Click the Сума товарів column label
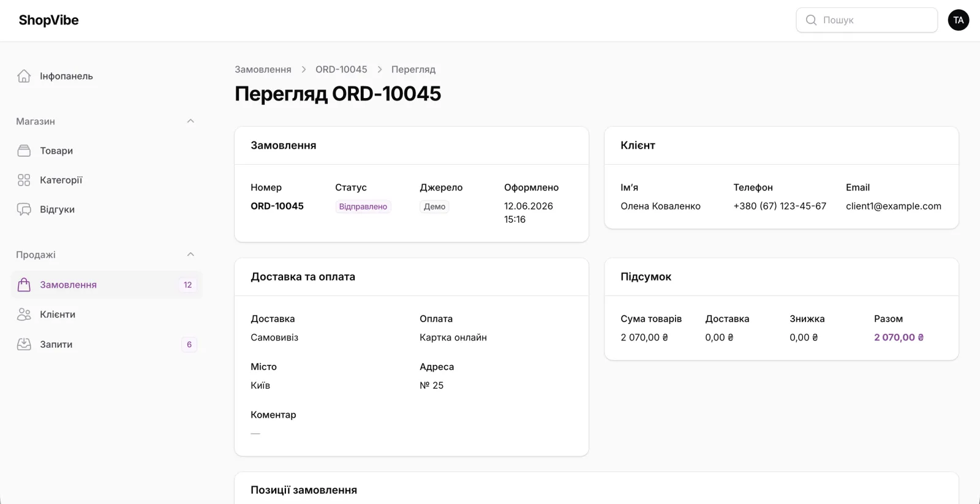Image resolution: width=980 pixels, height=504 pixels. (x=651, y=318)
